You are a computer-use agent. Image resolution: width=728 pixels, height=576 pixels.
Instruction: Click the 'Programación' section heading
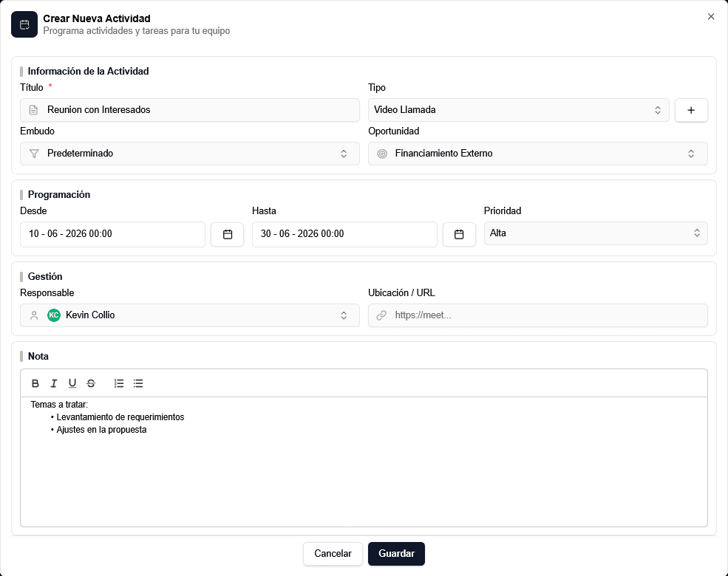pyautogui.click(x=59, y=194)
